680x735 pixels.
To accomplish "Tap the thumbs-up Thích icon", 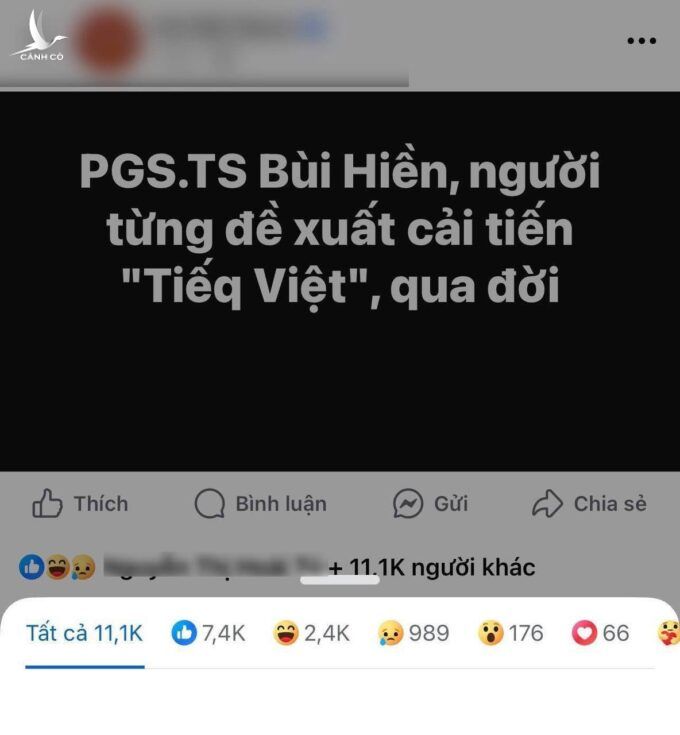I will (47, 503).
